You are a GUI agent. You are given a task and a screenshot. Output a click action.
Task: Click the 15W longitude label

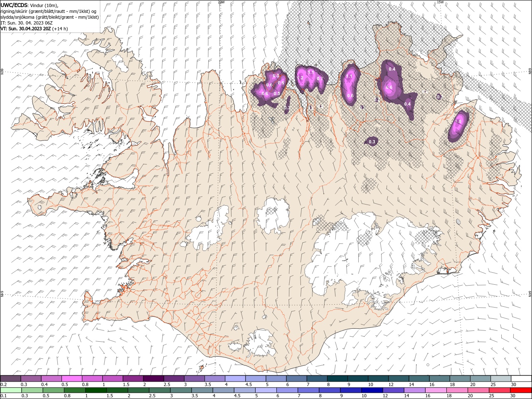[x=440, y=2]
